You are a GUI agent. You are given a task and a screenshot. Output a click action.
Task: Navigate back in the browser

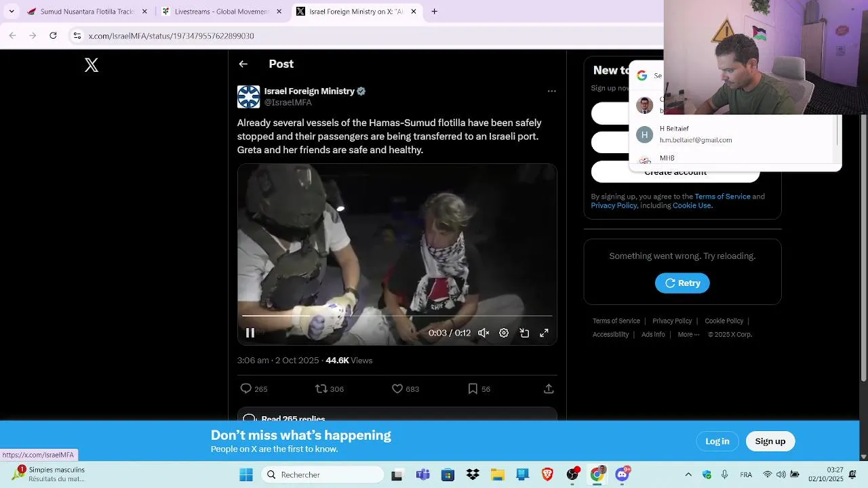coord(12,35)
